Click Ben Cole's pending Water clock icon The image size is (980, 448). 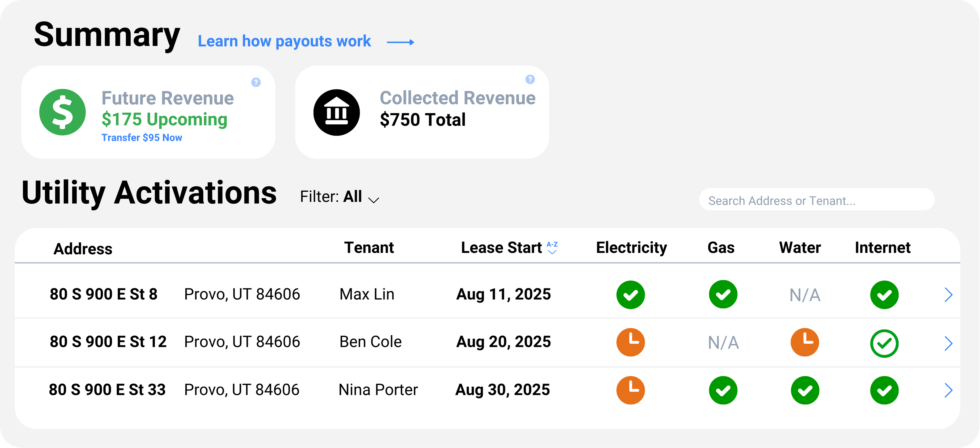[805, 342]
